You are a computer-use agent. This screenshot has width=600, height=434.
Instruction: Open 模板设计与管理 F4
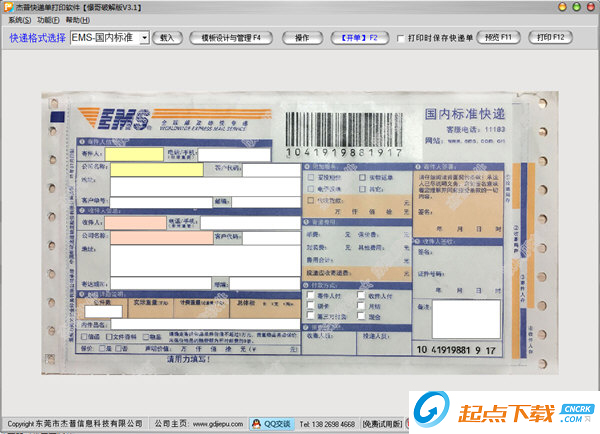point(231,38)
